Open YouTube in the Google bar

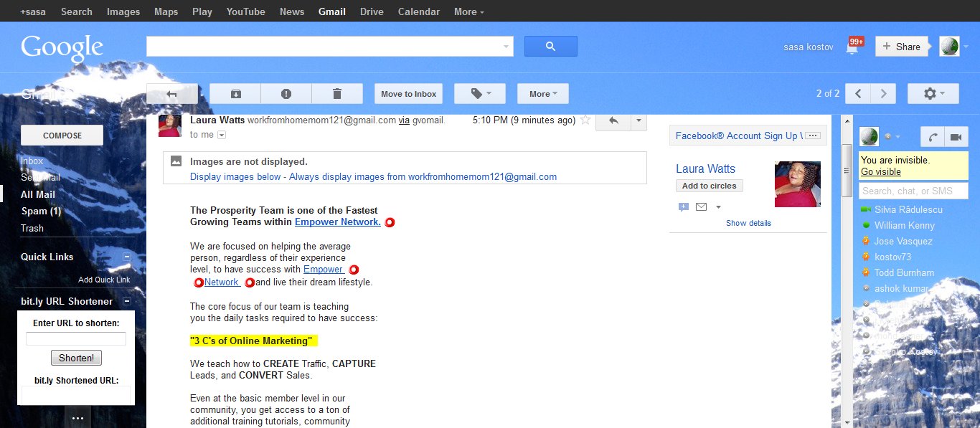246,11
